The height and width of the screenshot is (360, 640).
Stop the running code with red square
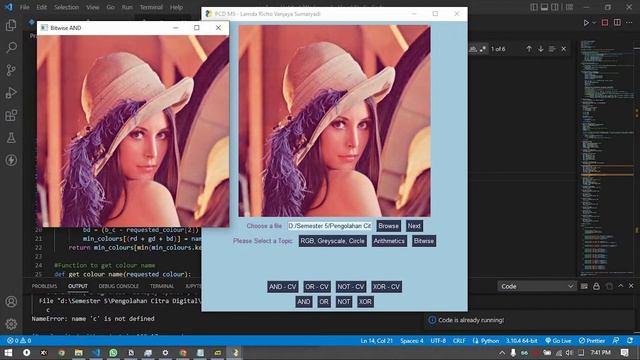tap(605, 23)
